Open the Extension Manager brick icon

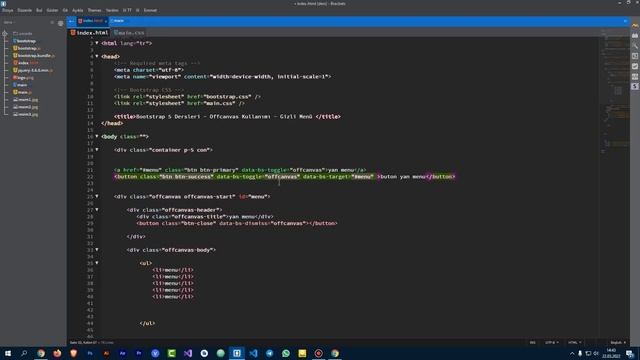635,36
